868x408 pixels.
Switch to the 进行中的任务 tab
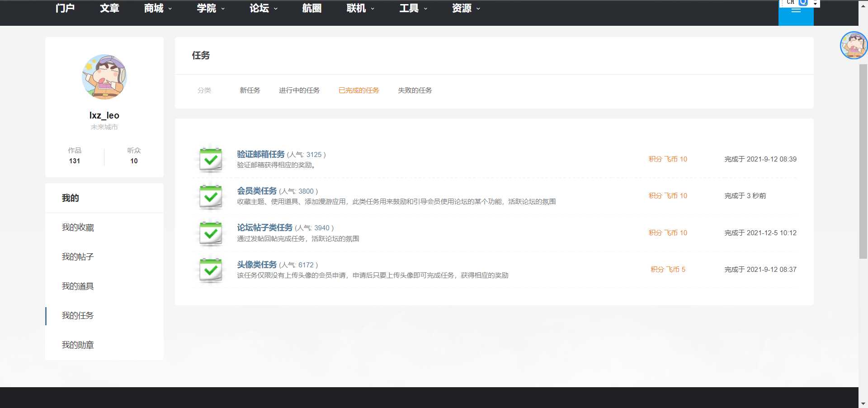(299, 90)
